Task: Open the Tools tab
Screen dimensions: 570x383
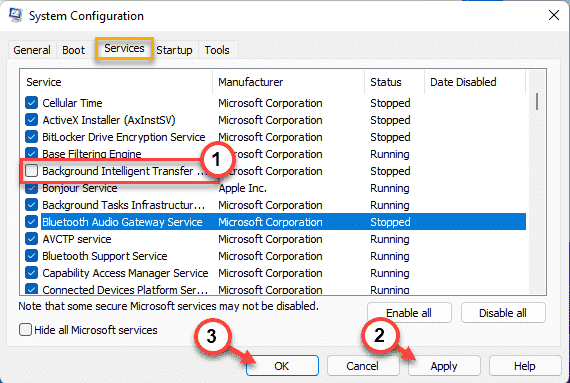Action: click(x=217, y=50)
